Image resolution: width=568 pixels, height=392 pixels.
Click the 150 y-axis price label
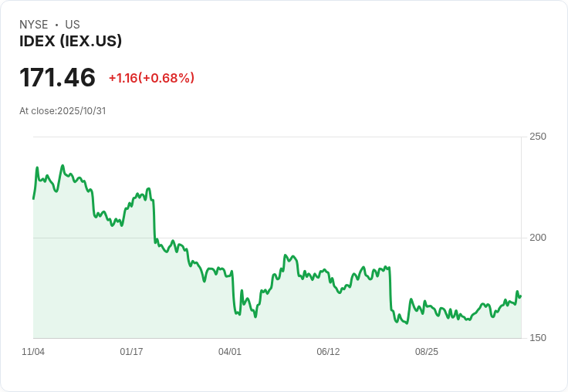coord(537,338)
